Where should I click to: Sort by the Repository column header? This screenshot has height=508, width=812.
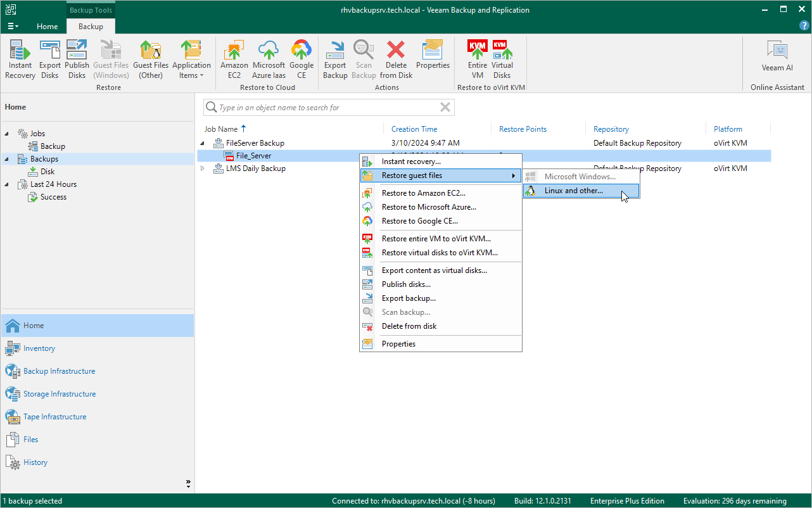point(611,129)
